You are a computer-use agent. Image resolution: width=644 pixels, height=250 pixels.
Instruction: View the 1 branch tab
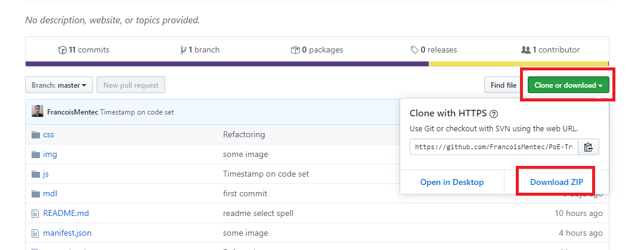[199, 50]
